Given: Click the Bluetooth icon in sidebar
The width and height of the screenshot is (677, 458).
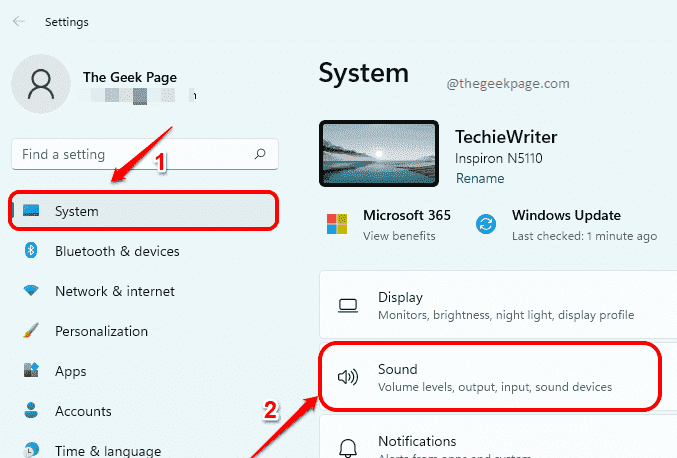Looking at the screenshot, I should click(x=31, y=250).
